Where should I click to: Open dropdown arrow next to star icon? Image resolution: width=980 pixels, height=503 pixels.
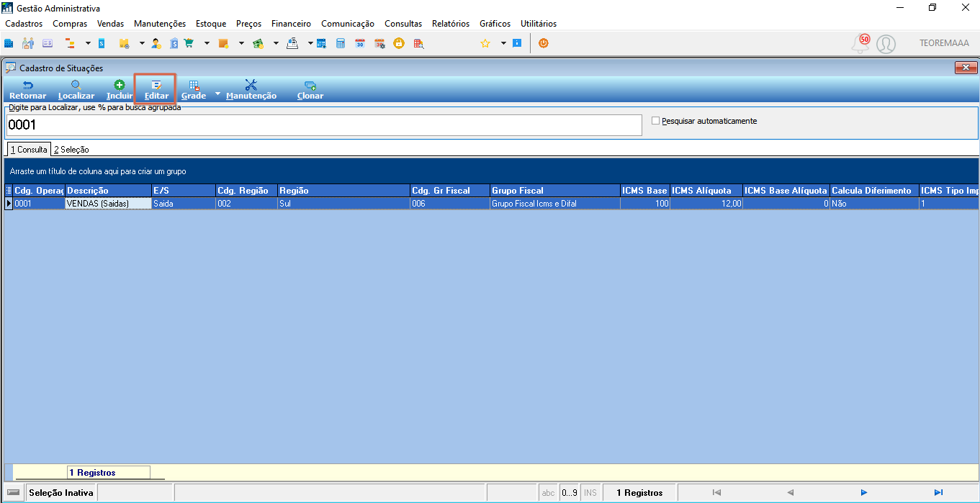(x=503, y=43)
